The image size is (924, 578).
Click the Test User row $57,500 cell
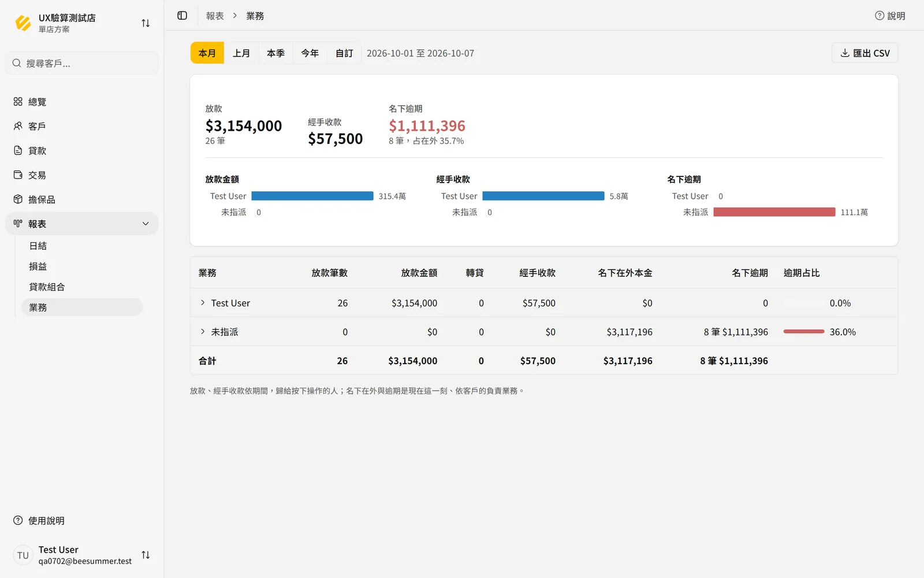point(539,303)
